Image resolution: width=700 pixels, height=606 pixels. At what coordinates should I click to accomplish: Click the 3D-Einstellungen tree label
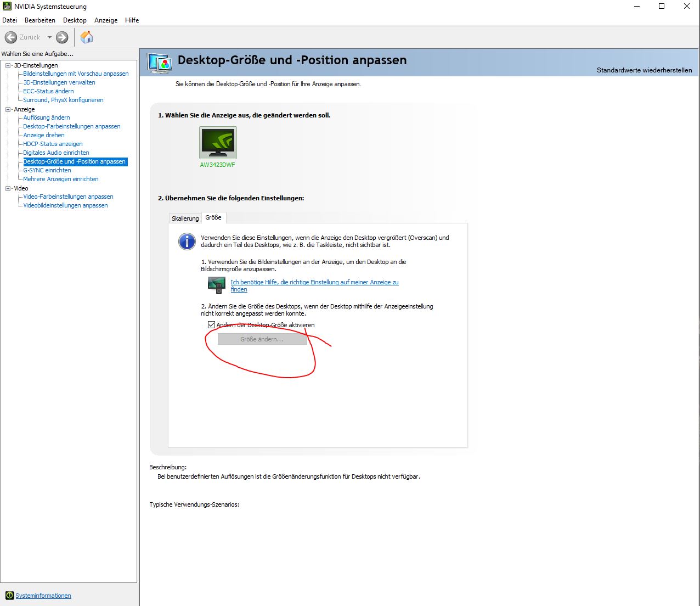[36, 65]
